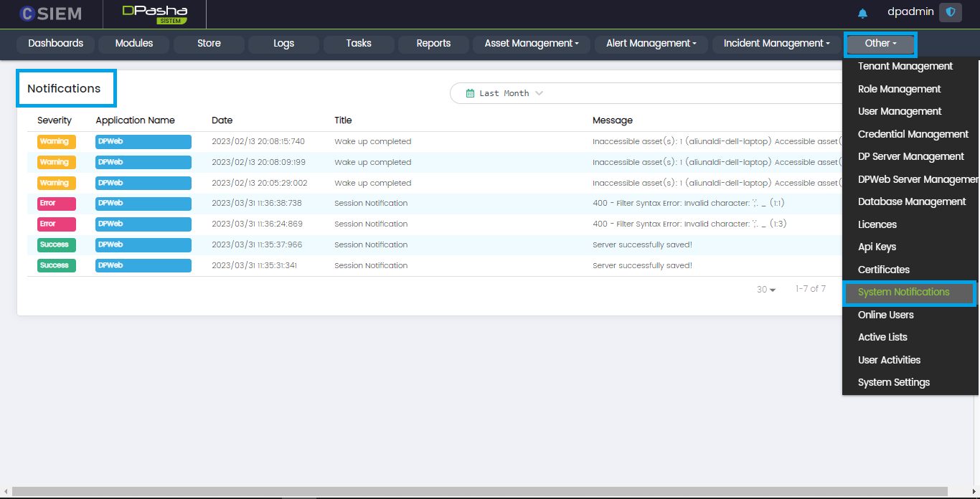Viewport: 980px width, 499px height.
Task: Open the Reports section
Action: point(433,44)
